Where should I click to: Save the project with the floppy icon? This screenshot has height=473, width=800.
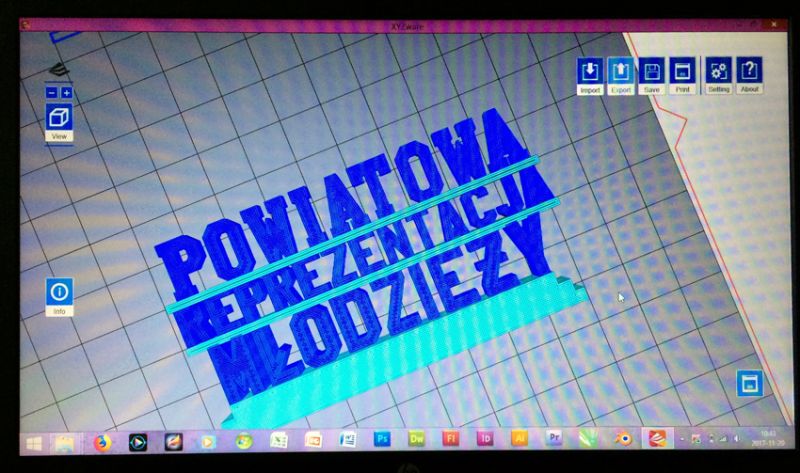tap(652, 72)
